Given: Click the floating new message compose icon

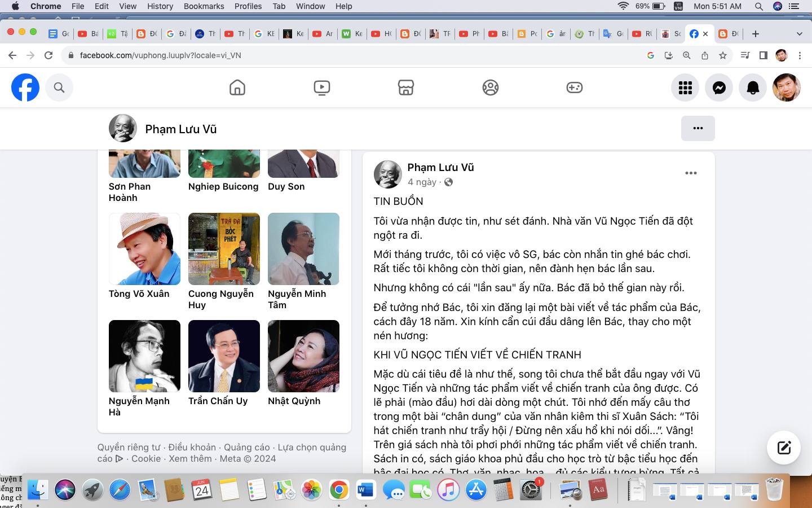Looking at the screenshot, I should click(x=784, y=448).
